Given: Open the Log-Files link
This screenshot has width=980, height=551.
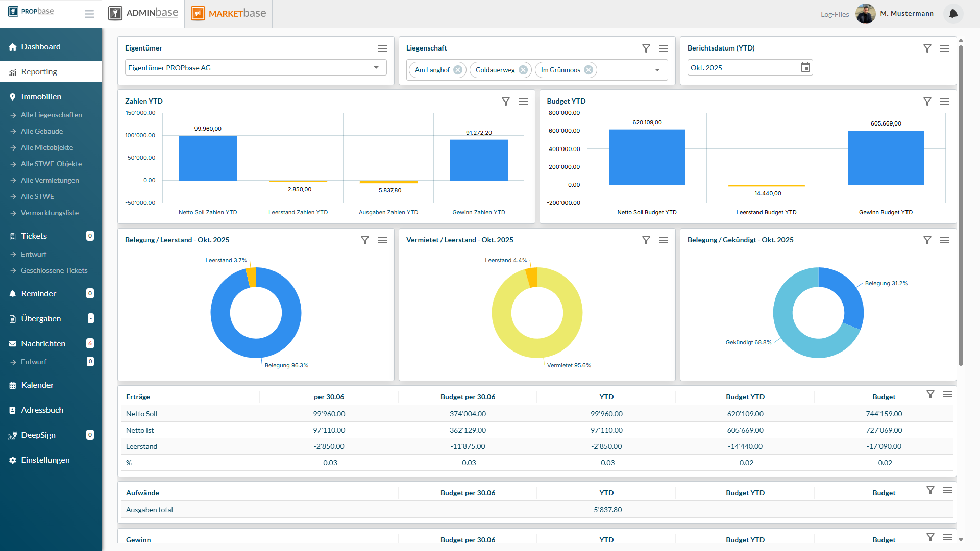Looking at the screenshot, I should [835, 14].
